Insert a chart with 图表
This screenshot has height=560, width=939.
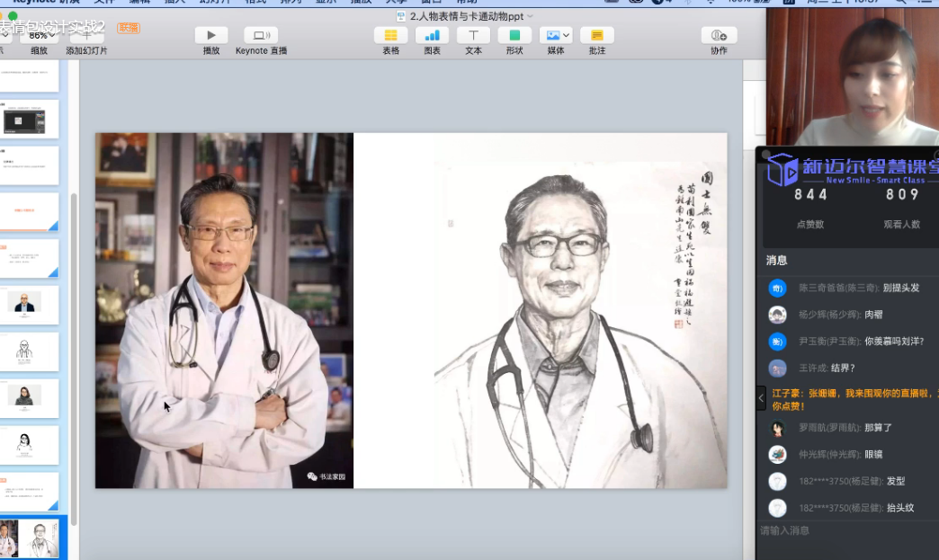(432, 35)
